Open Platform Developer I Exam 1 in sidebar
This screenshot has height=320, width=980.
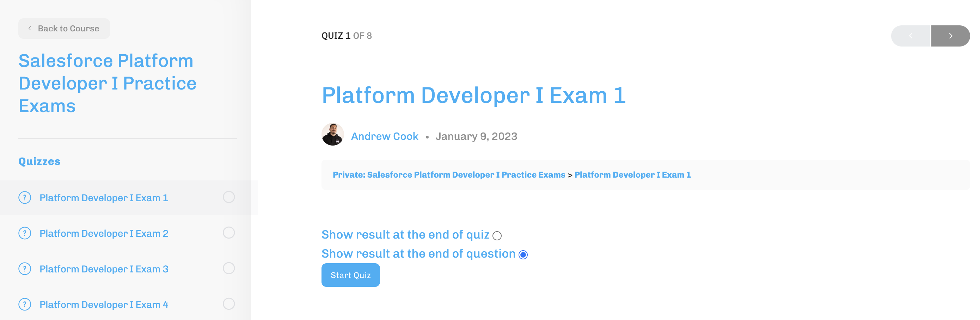(x=104, y=198)
